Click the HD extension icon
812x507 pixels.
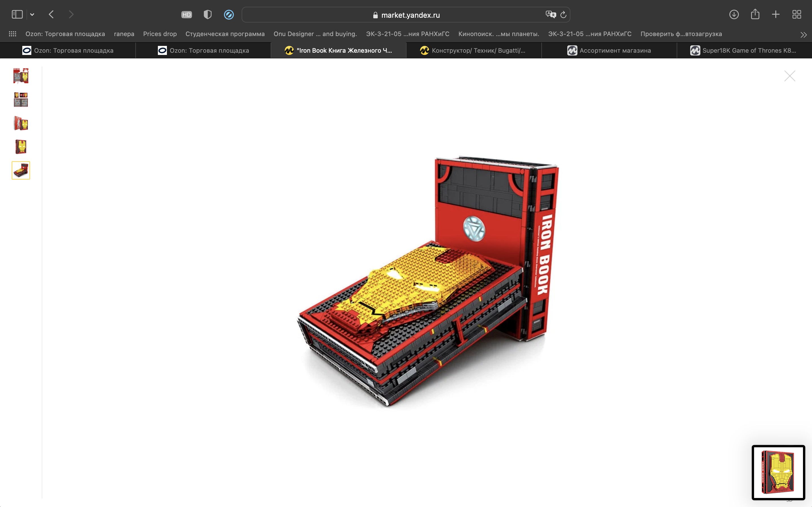coord(187,14)
